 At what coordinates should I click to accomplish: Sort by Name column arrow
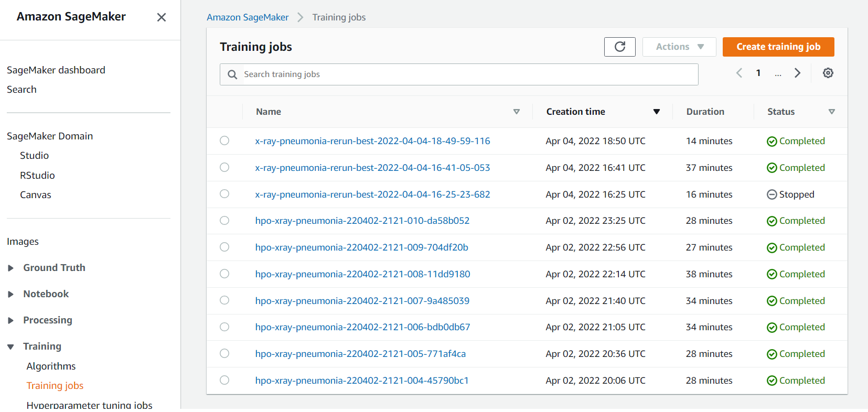516,112
